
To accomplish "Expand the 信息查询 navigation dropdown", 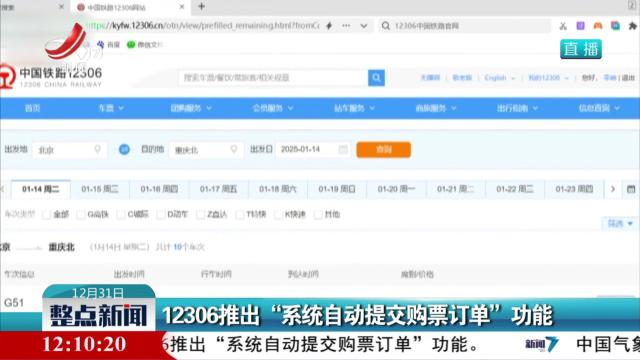I will (x=599, y=108).
